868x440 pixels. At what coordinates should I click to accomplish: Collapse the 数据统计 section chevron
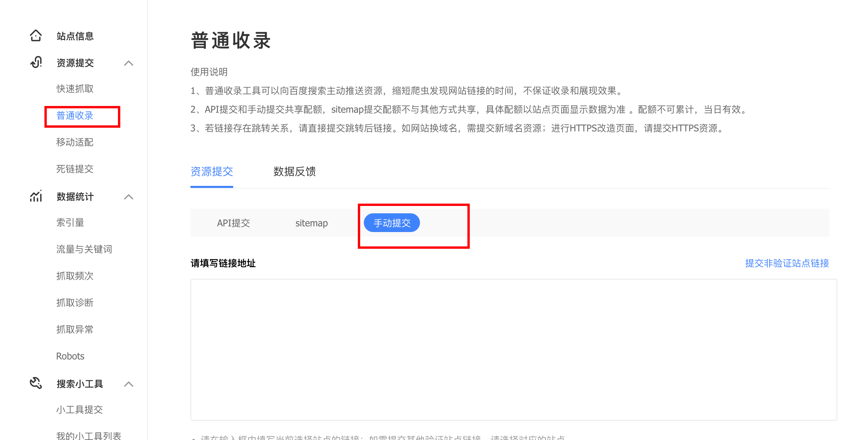[128, 197]
